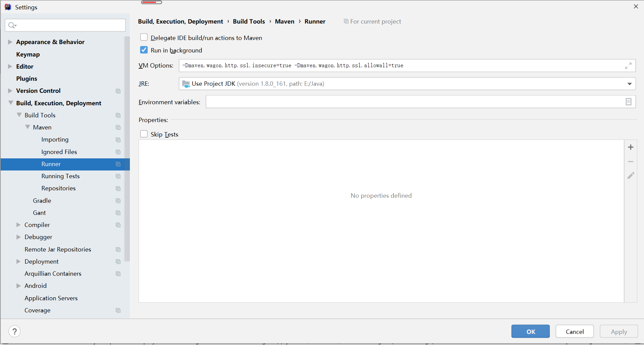The height and width of the screenshot is (345, 644).
Task: Enable Delegate IDE build/run actions to Maven
Action: [x=144, y=37]
